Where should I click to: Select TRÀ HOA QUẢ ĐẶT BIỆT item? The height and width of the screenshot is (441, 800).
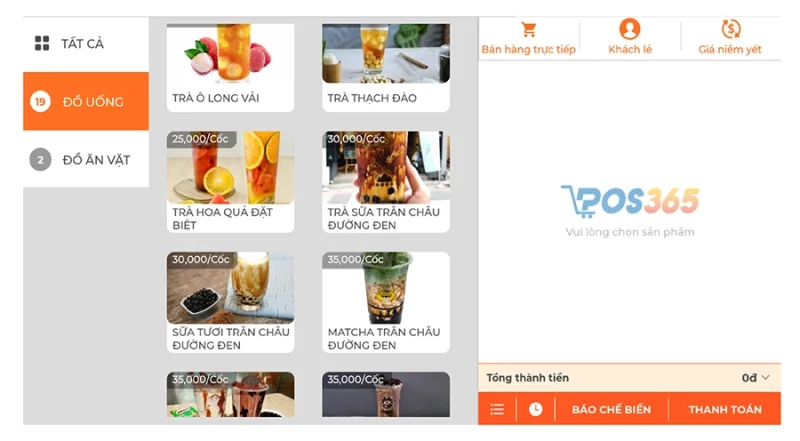click(231, 182)
